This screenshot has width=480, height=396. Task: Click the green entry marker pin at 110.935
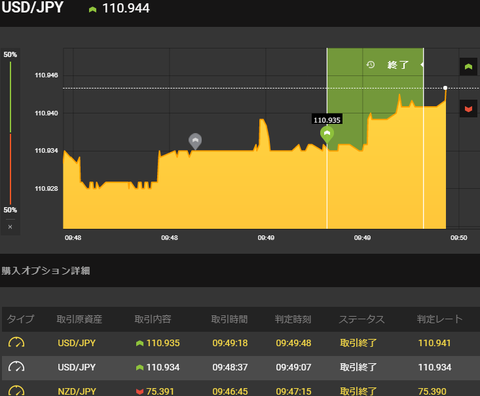[327, 135]
